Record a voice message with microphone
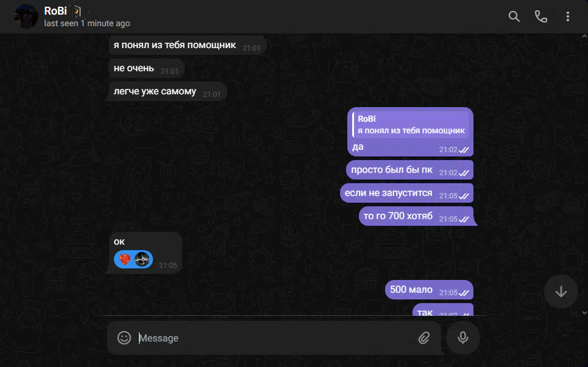This screenshot has height=367, width=588. pos(462,338)
